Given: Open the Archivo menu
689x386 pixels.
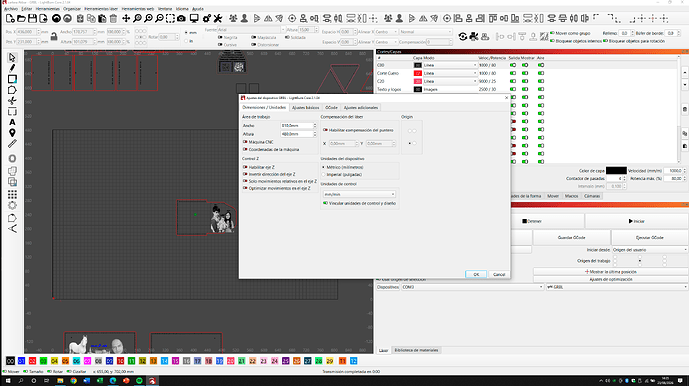Looking at the screenshot, I should (11, 9).
